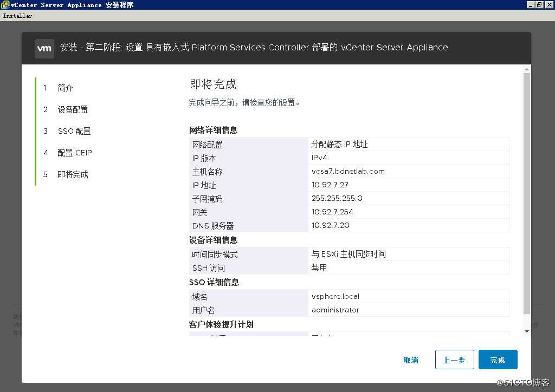
Task: Click 与 ESXi 主机同步时间 value
Action: tap(349, 254)
